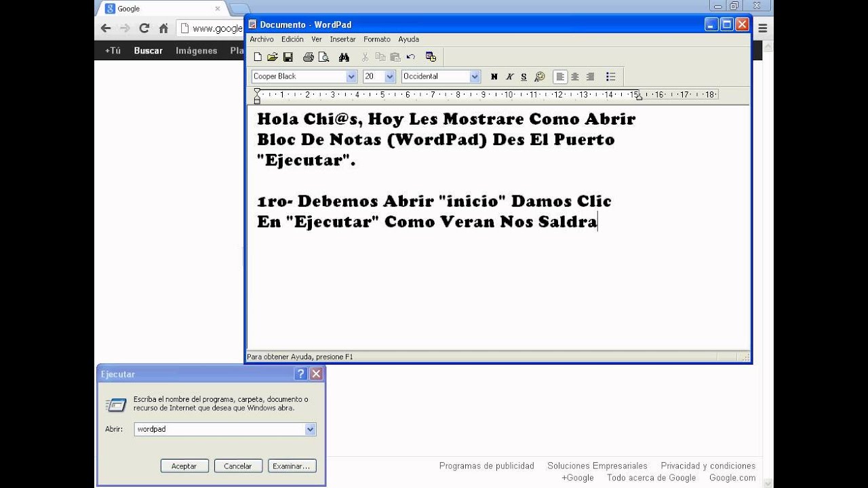Click +Tú in the Google bar
868x488 pixels.
point(113,51)
